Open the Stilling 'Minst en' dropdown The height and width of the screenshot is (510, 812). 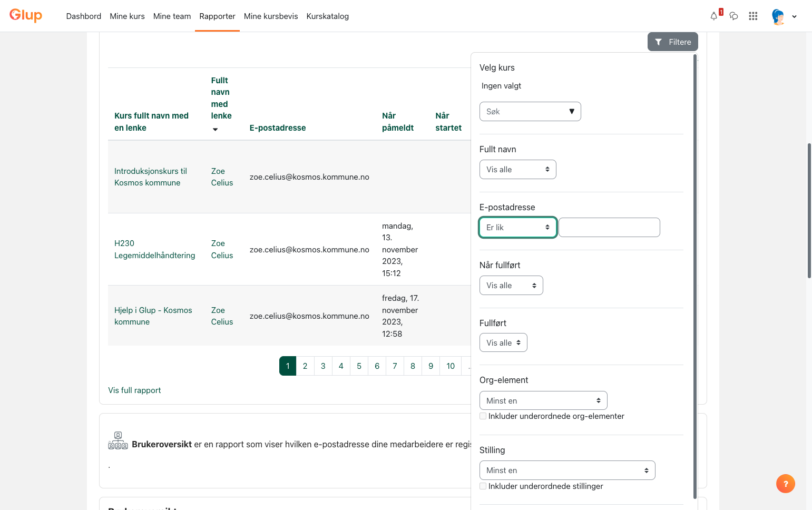click(567, 470)
